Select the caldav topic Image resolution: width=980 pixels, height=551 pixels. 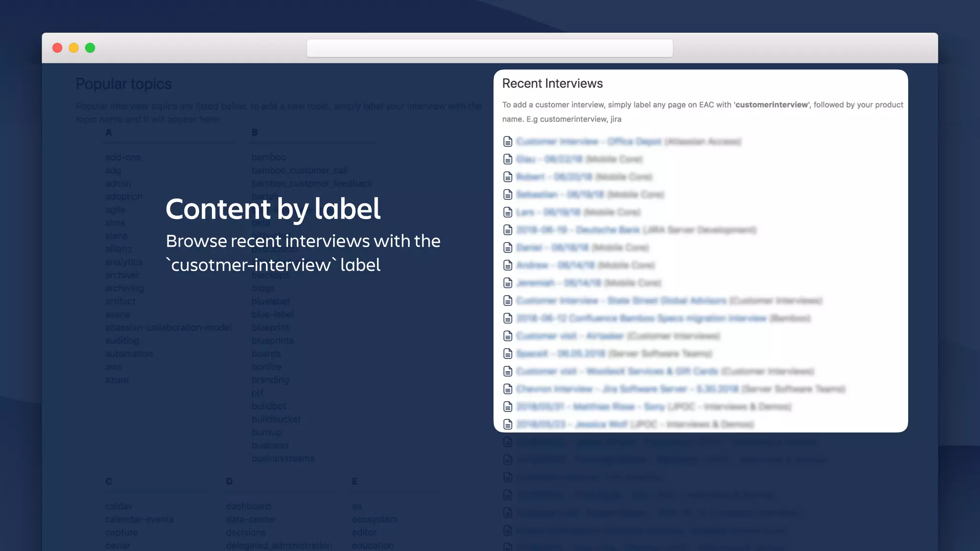(x=119, y=507)
